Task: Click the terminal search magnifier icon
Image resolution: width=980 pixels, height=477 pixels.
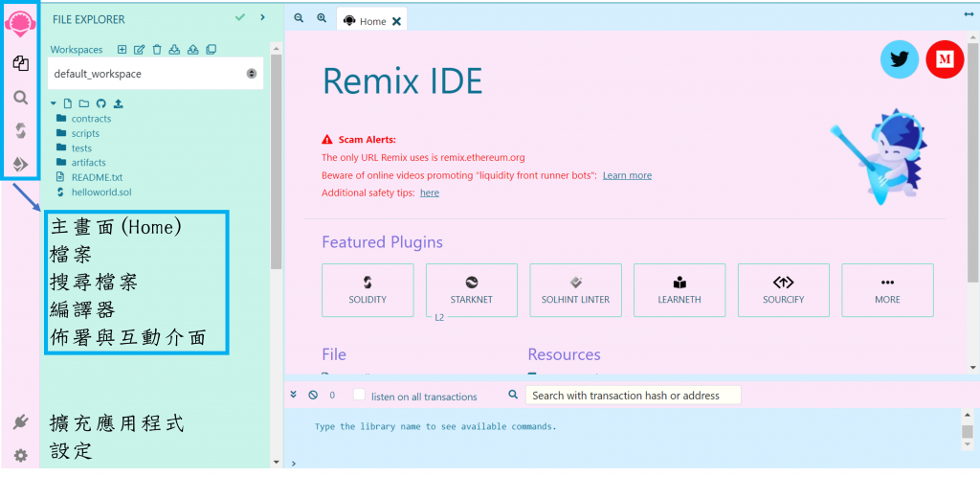Action: click(513, 395)
